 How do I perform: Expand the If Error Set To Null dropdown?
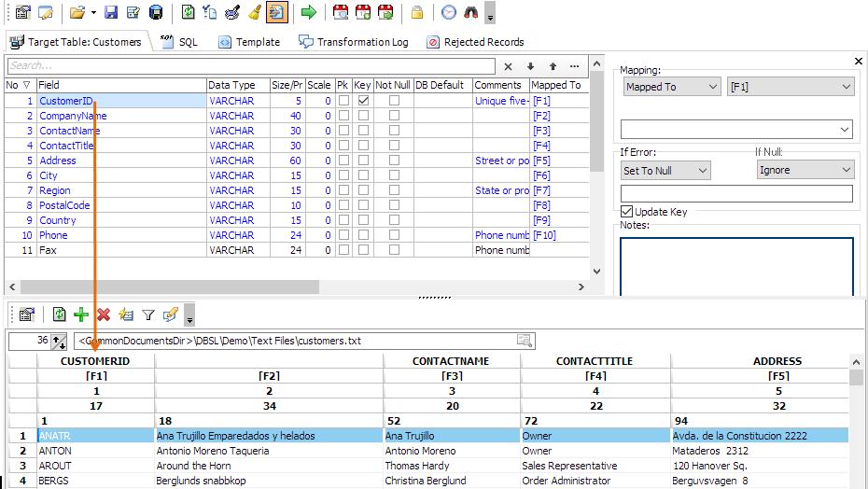click(x=665, y=171)
